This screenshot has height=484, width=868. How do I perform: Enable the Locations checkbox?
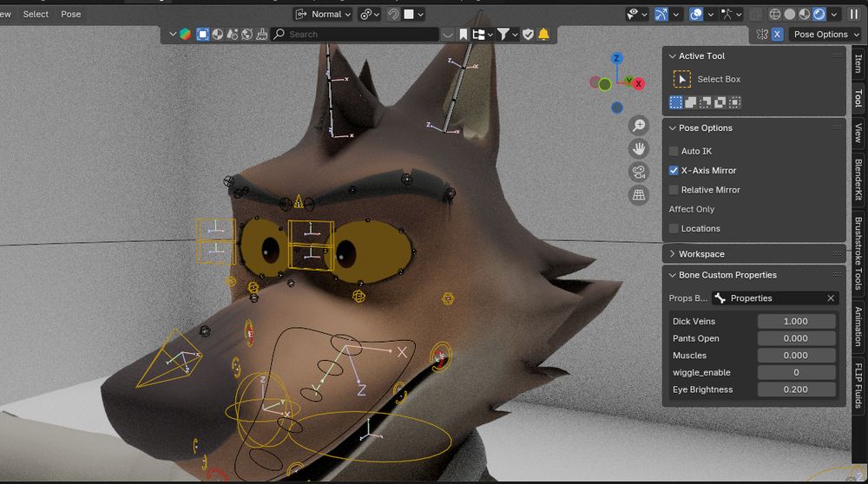click(x=674, y=228)
